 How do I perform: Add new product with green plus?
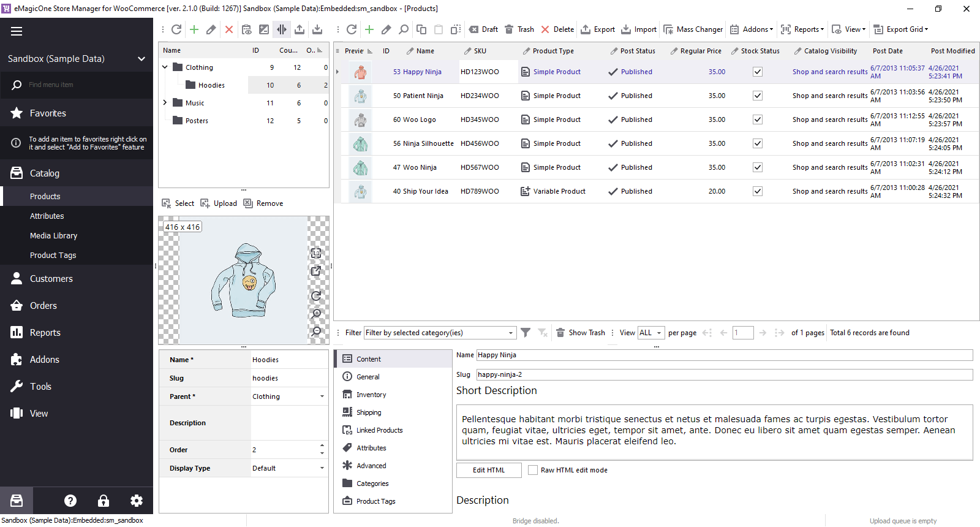pyautogui.click(x=369, y=29)
